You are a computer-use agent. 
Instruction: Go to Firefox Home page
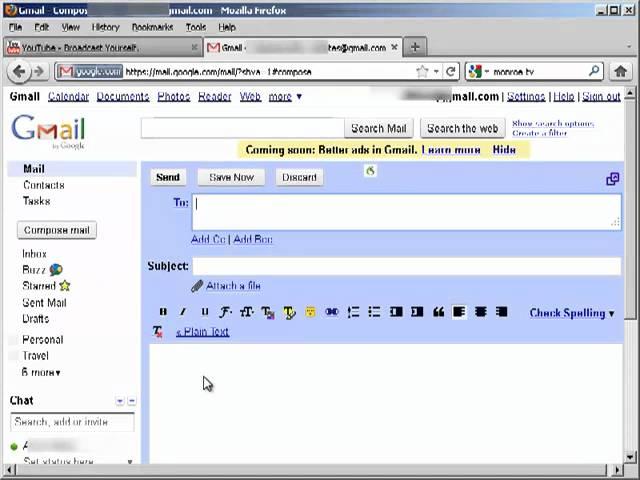(620, 71)
